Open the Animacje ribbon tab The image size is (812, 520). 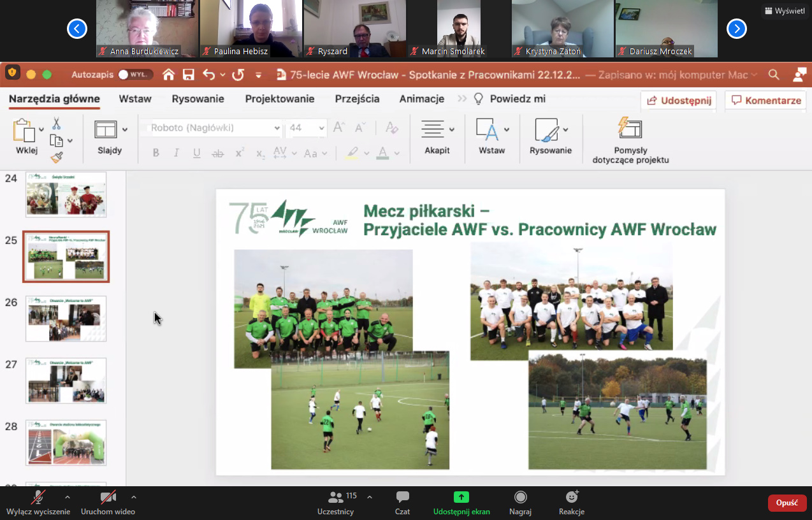(x=422, y=99)
